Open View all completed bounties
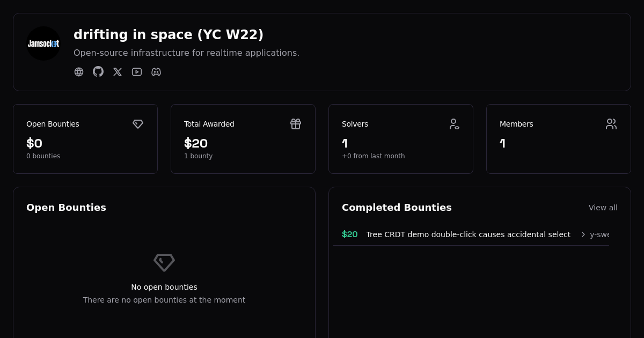This screenshot has height=338, width=644. click(x=603, y=208)
